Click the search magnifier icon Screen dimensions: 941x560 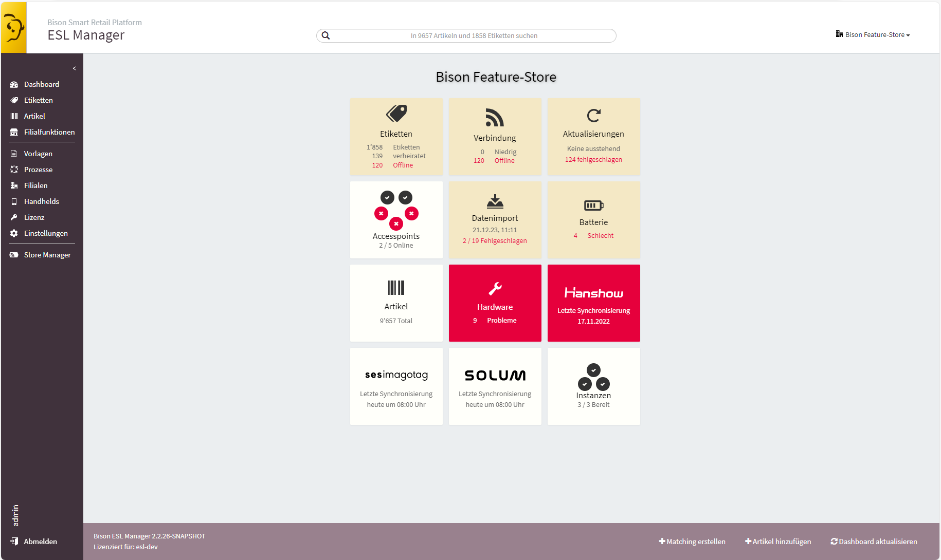click(x=325, y=35)
